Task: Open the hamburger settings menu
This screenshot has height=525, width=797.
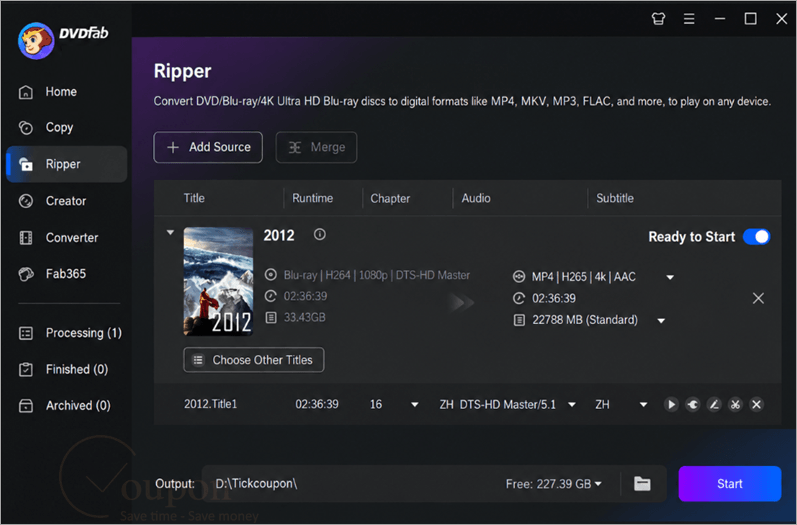Action: tap(689, 19)
